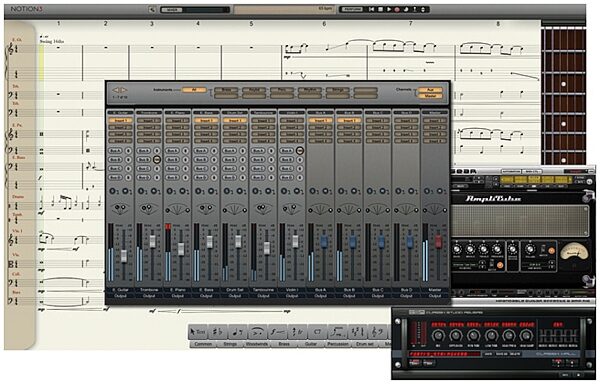
Task: Click the red Master volume fader
Action: [439, 241]
